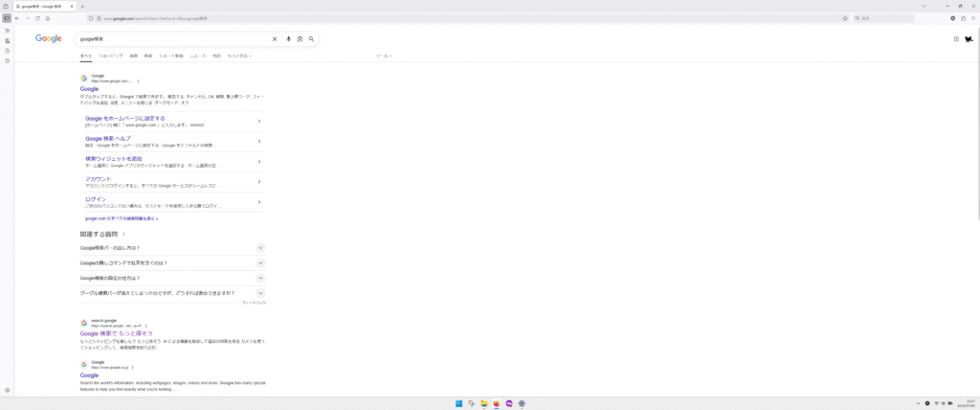Start voice search with the microphone icon
Viewport: 980px width, 410px height.
(x=289, y=39)
